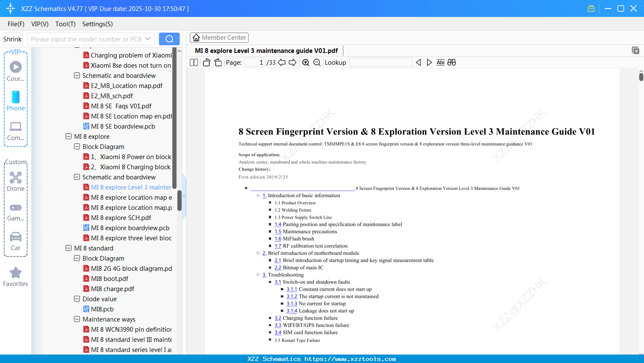Toggle the Abi whole-word match icon

(441, 63)
